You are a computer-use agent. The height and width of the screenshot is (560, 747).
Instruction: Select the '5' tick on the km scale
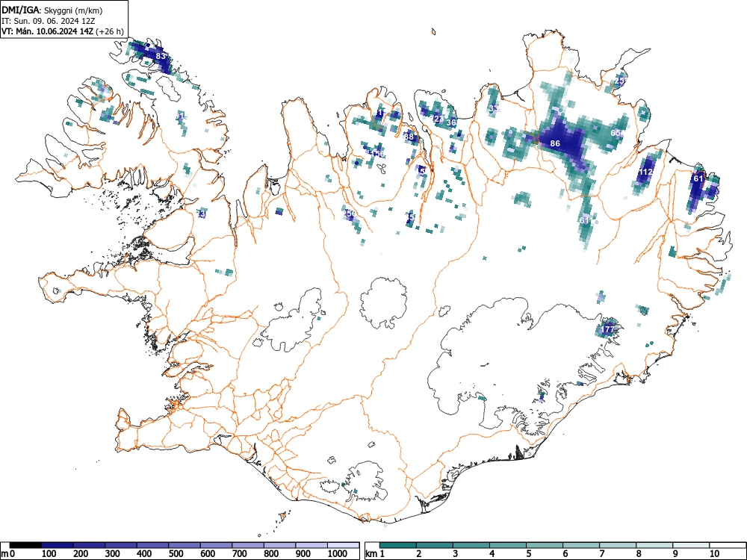[528, 554]
